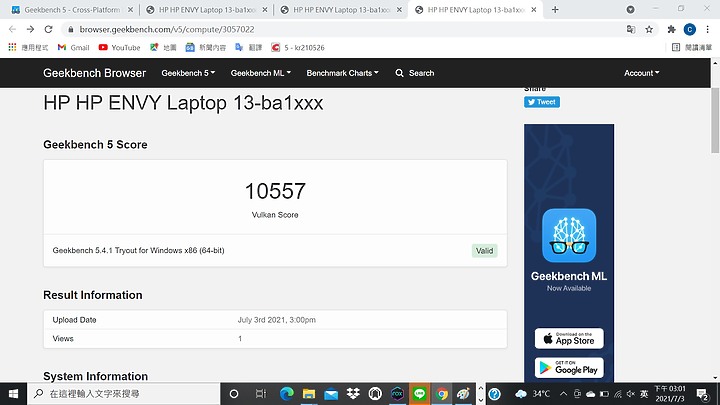Click the 10557 Vulkan score
Image resolution: width=720 pixels, height=405 pixels.
275,191
